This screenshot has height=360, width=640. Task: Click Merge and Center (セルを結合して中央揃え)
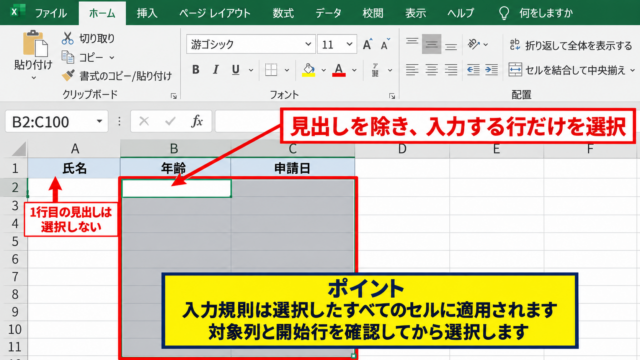(567, 70)
